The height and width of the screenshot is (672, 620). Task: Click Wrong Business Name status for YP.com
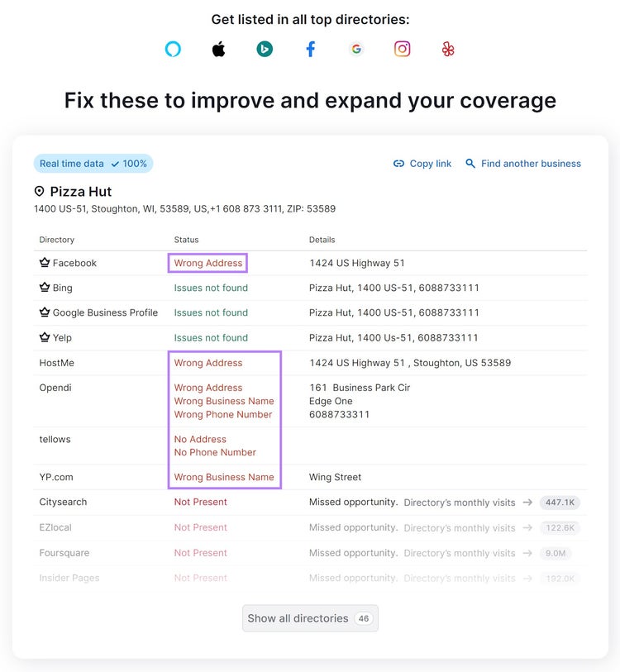pos(224,477)
